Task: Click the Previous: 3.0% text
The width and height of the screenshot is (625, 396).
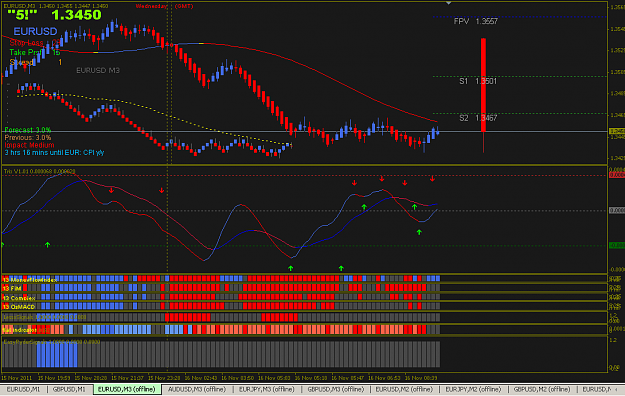Action: (28, 138)
